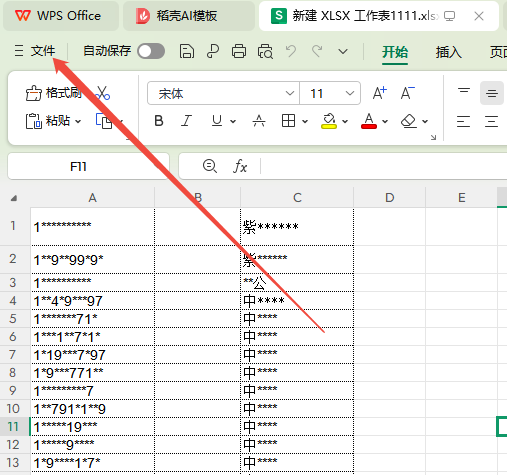Screen dimensions: 507x475
Task: Click cell containing 1*19***7*97
Action: tap(93, 355)
